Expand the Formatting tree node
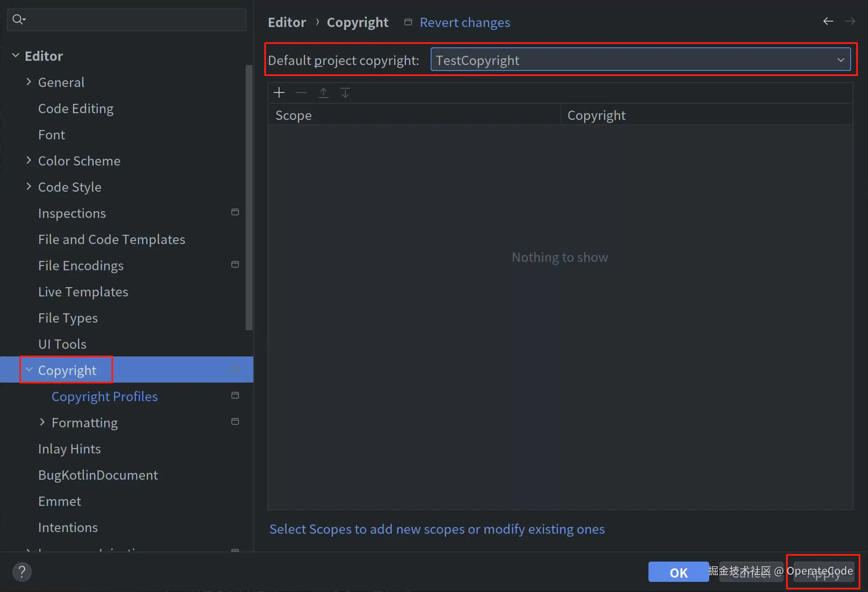 coord(42,422)
